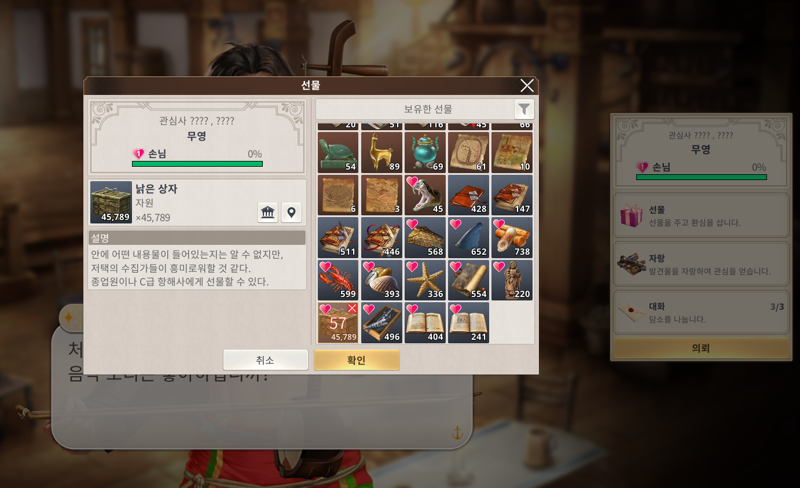The image size is (800, 488).
Task: Select the shark fin gift with 652
Action: [468, 237]
